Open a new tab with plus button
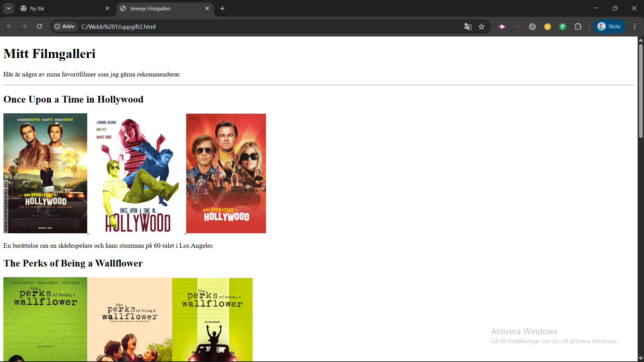The height and width of the screenshot is (362, 644). point(222,8)
